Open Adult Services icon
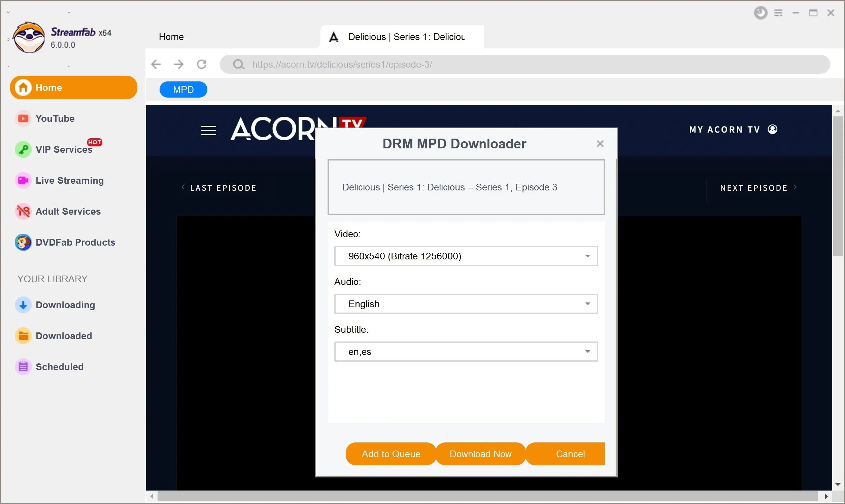Image resolution: width=845 pixels, height=504 pixels. coord(23,212)
